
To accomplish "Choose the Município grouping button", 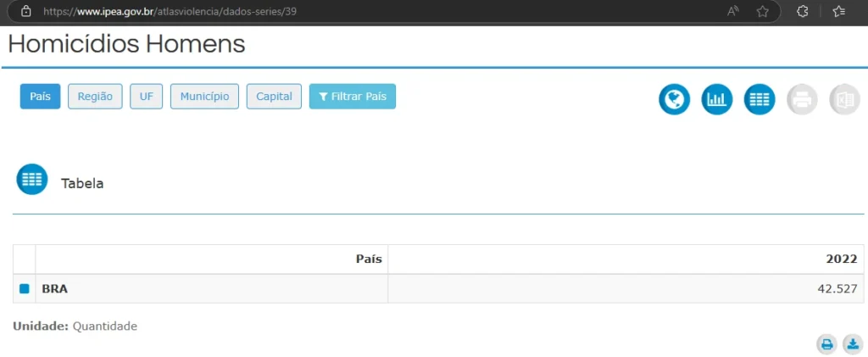I will click(204, 97).
